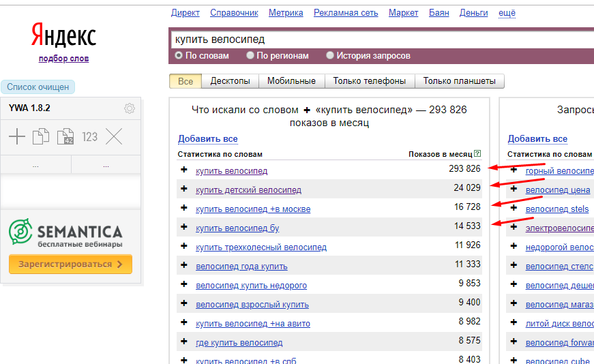The height and width of the screenshot is (364, 594).
Task: Click the 'подбор слов' link
Action: 63,59
